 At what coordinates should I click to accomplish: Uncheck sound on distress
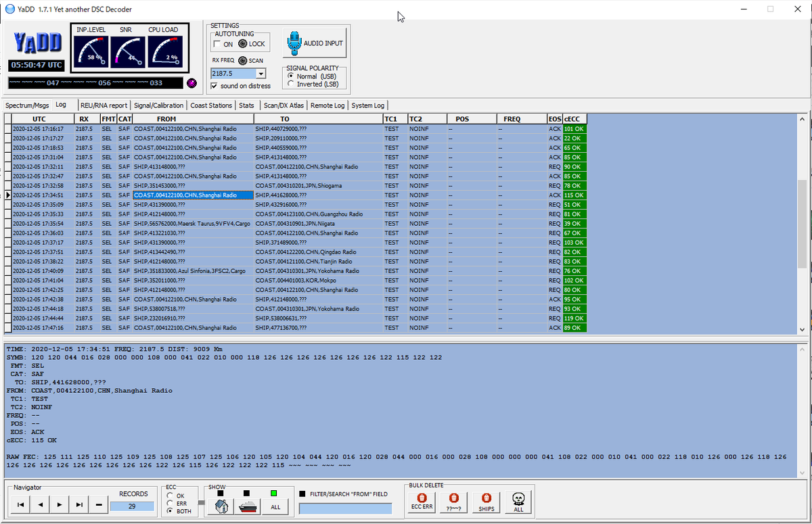(215, 86)
